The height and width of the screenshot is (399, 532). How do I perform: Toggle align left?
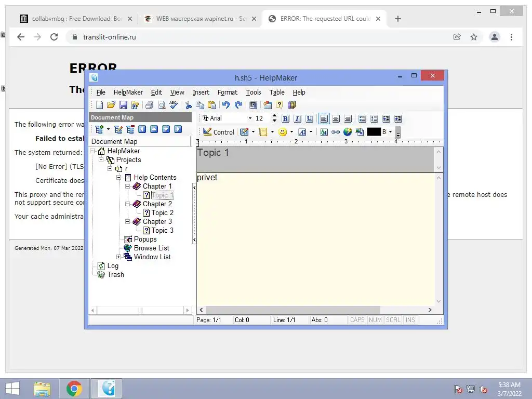click(324, 119)
